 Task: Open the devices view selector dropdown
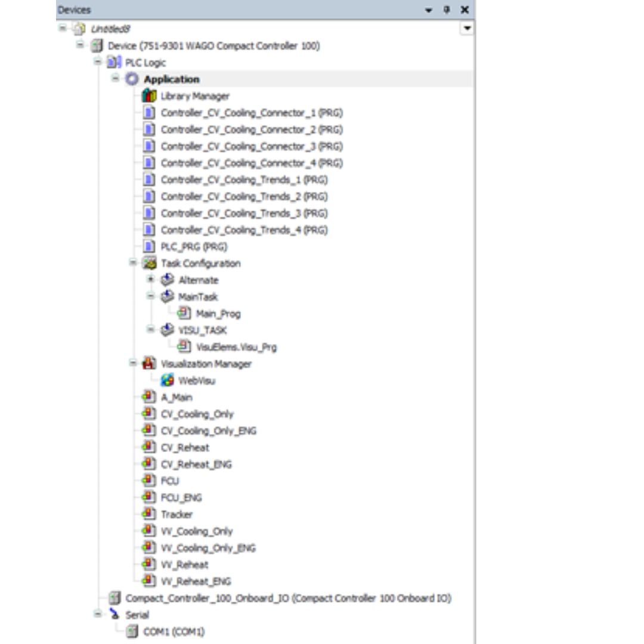tap(467, 29)
